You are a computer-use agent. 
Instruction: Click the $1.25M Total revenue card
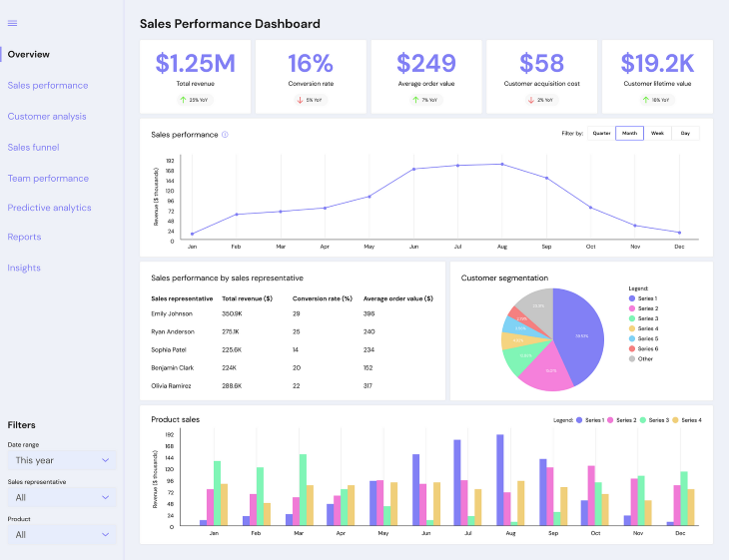click(x=196, y=77)
